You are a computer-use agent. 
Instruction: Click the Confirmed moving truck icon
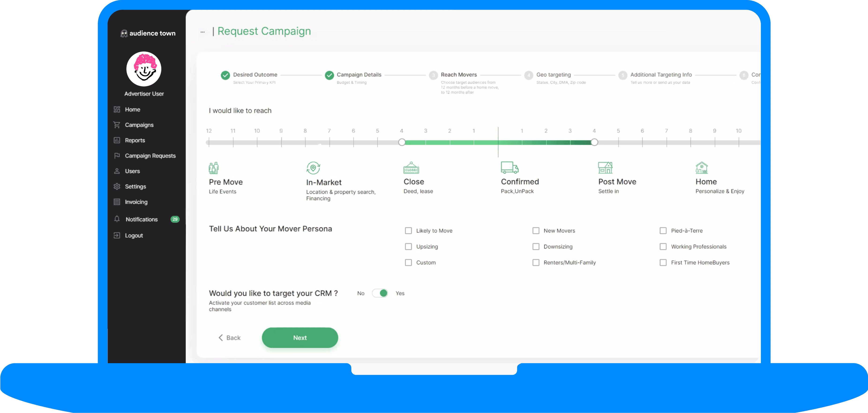[509, 167]
